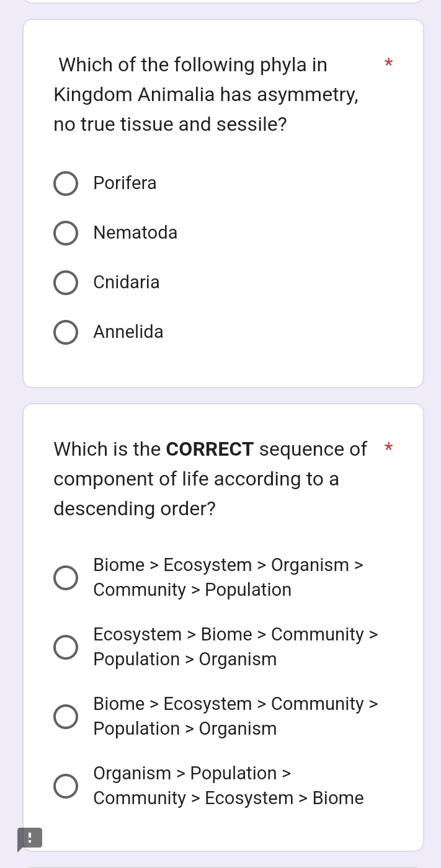Screen dimensions: 441x868
Task: Choose Biome > Ecosystem > Organism option
Action: coord(66,577)
